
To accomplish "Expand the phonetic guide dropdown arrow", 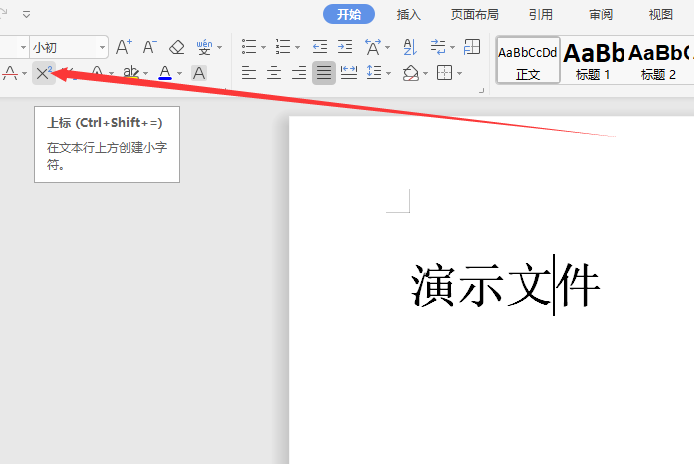I will (220, 47).
